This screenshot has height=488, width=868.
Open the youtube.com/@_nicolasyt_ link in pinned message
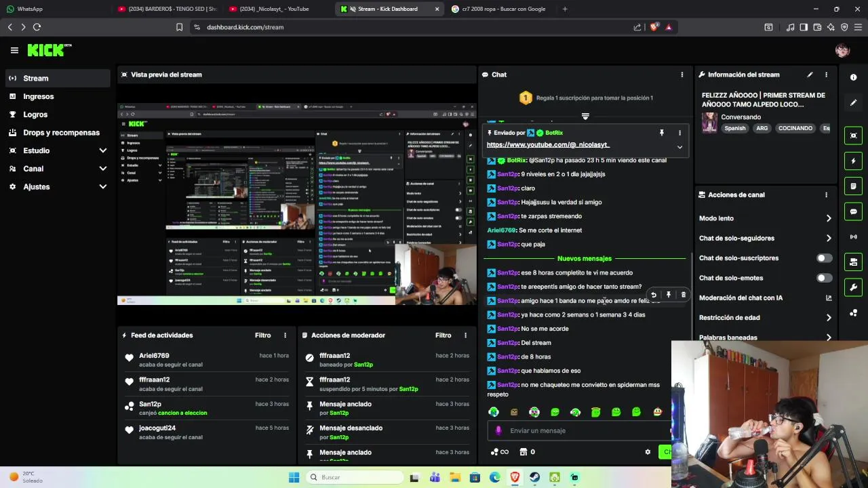click(x=548, y=144)
